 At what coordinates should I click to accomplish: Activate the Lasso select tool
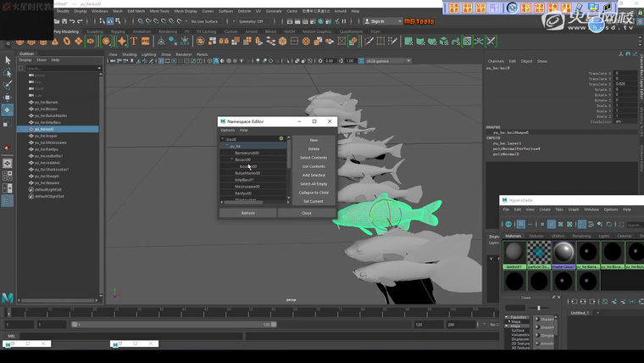tap(8, 73)
